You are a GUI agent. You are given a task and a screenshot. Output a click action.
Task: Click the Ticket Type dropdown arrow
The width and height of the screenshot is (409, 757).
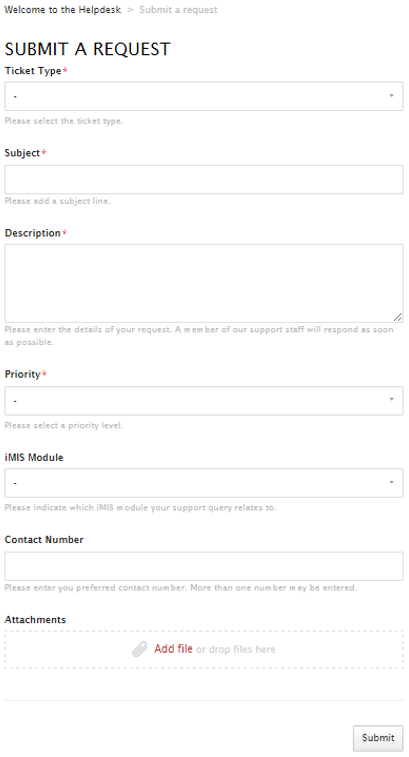pos(392,96)
